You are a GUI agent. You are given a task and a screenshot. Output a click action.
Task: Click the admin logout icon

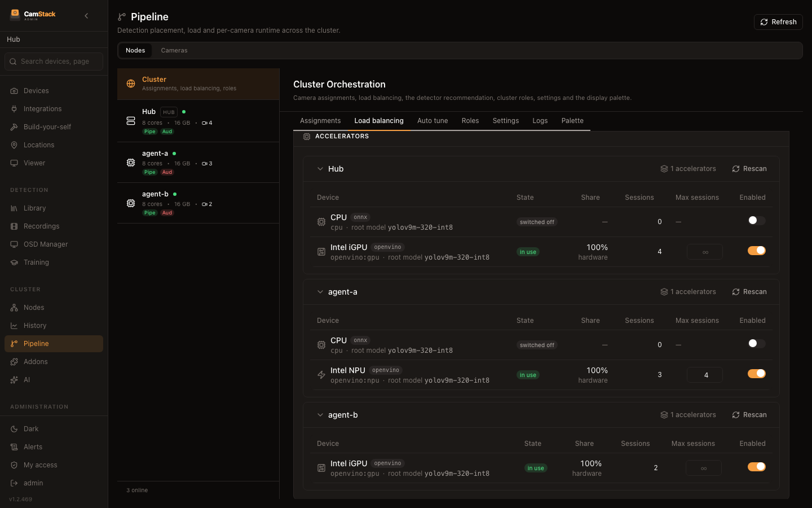[x=14, y=483]
